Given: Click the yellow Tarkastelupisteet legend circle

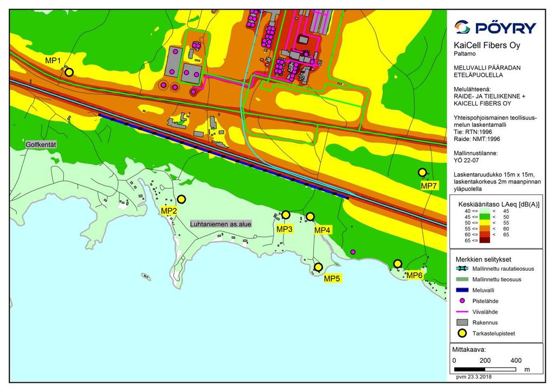Looking at the screenshot, I should click(x=462, y=334).
